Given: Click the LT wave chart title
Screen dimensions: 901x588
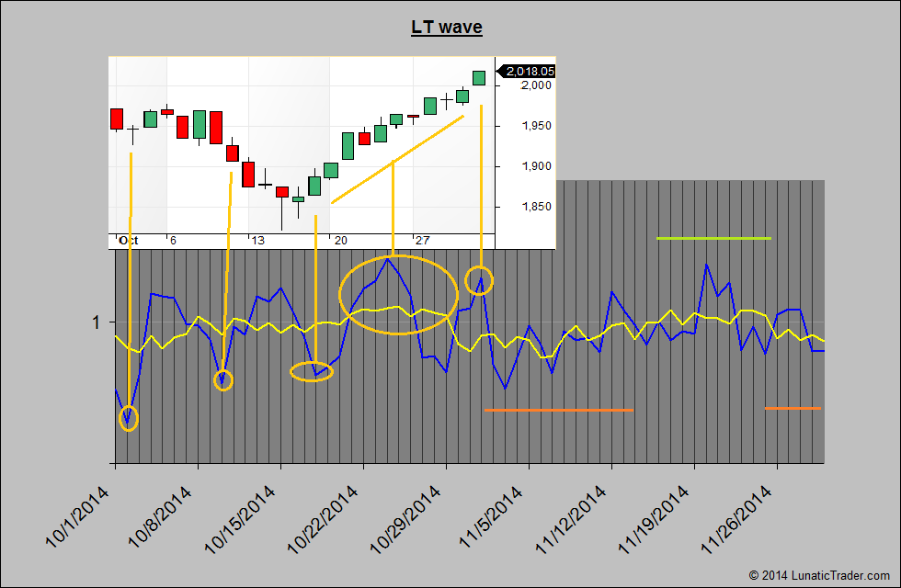Looking at the screenshot, I should [446, 27].
